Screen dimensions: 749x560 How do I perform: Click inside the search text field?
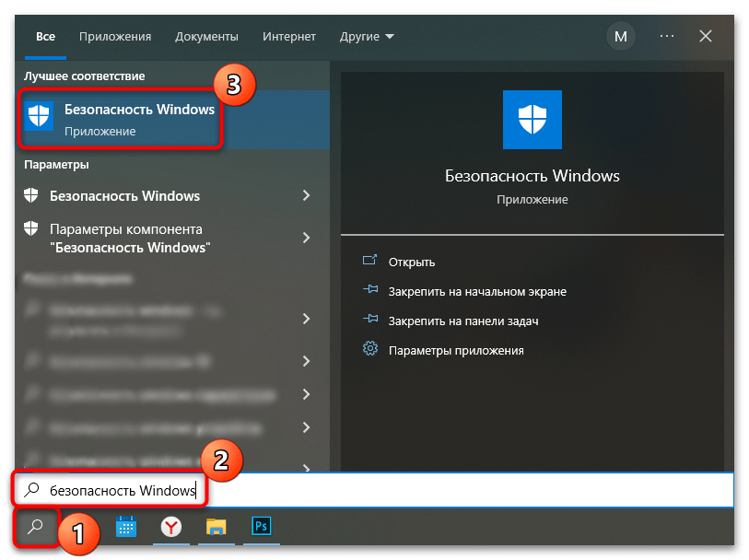(369, 491)
